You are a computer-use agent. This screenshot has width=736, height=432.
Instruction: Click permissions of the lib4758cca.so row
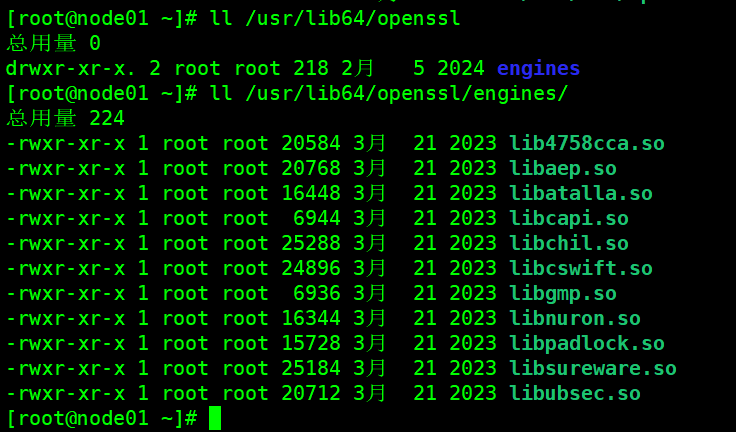66,143
